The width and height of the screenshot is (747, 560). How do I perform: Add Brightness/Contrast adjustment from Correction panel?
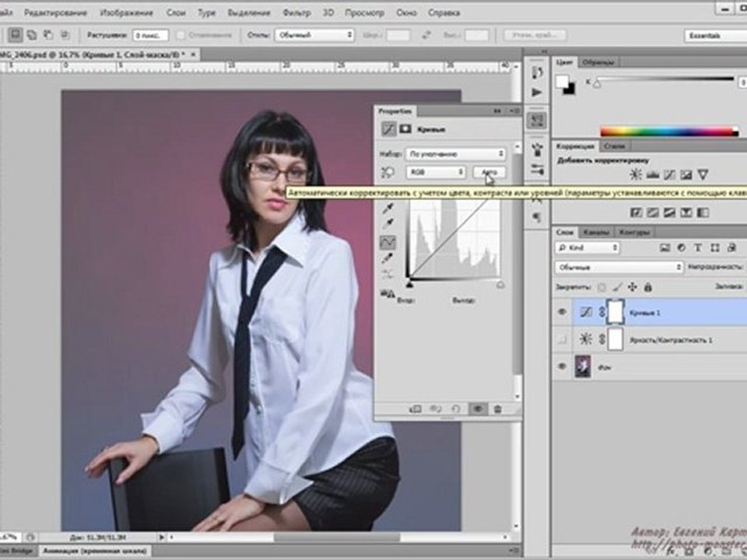636,175
